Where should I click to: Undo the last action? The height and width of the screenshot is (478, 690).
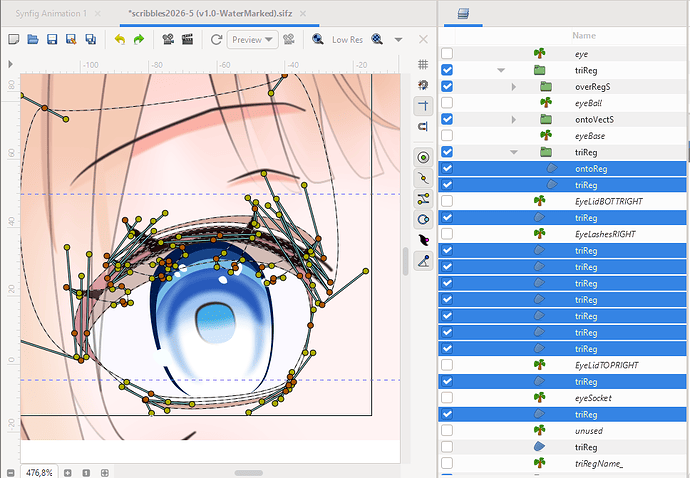coord(120,39)
